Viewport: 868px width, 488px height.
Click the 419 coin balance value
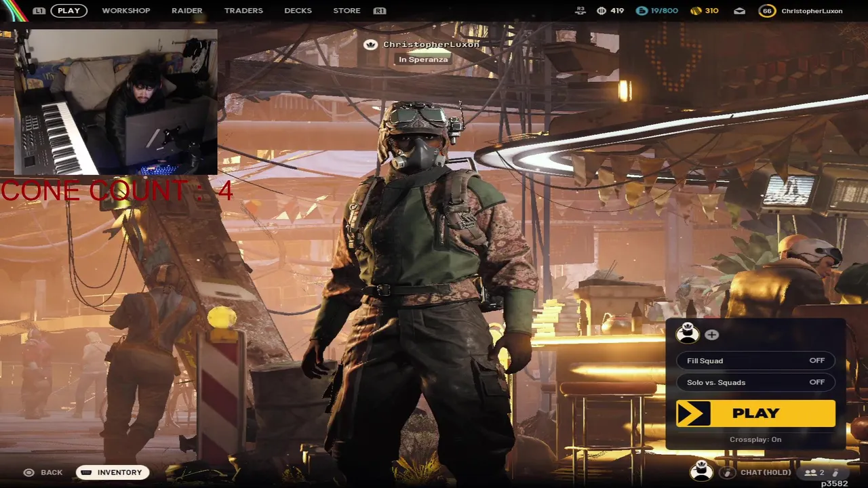pyautogui.click(x=617, y=11)
